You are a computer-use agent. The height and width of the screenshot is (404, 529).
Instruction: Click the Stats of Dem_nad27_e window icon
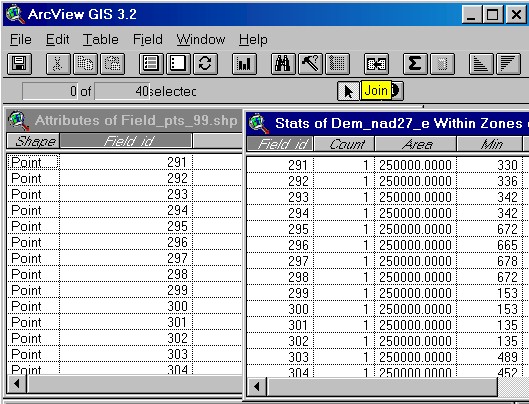click(259, 123)
